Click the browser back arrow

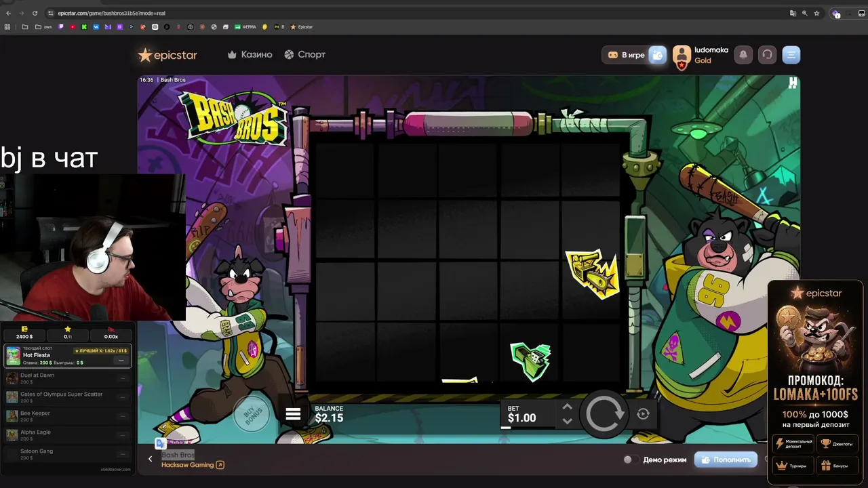coord(8,13)
